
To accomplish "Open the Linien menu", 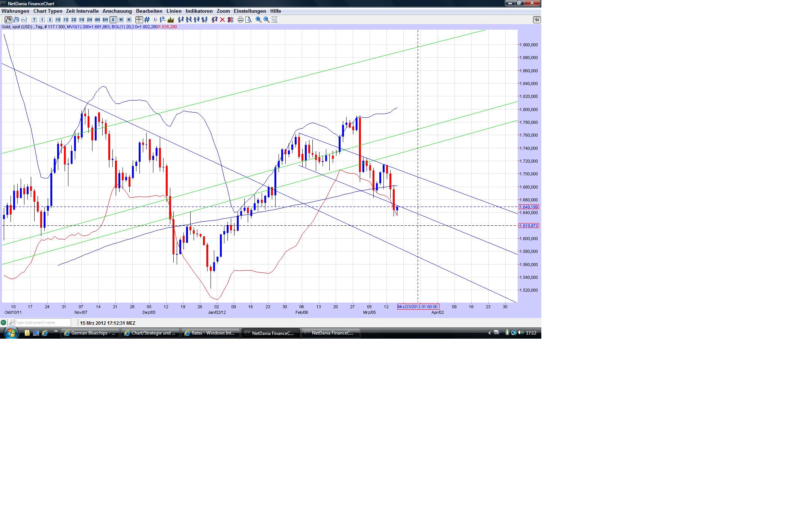I will [x=174, y=11].
